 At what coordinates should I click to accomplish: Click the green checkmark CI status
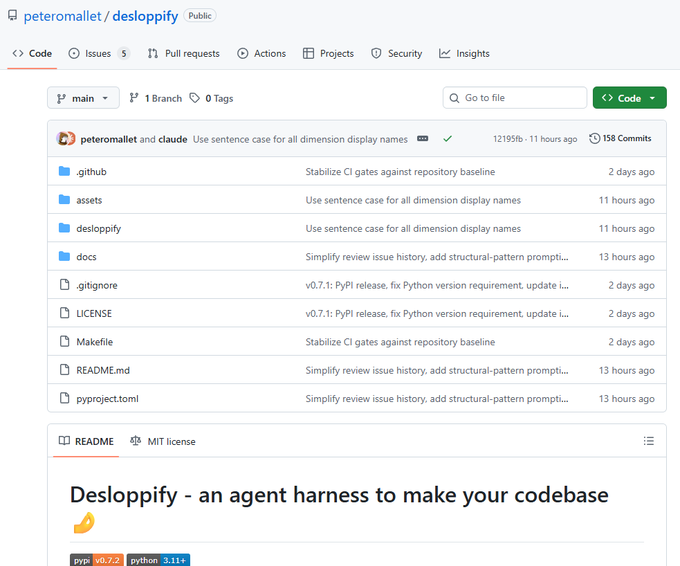448,139
